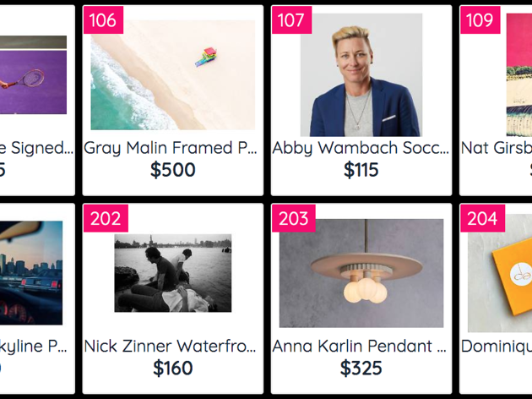This screenshot has width=532, height=399.
Task: Click the $325 price on lot 203
Action: point(361,368)
